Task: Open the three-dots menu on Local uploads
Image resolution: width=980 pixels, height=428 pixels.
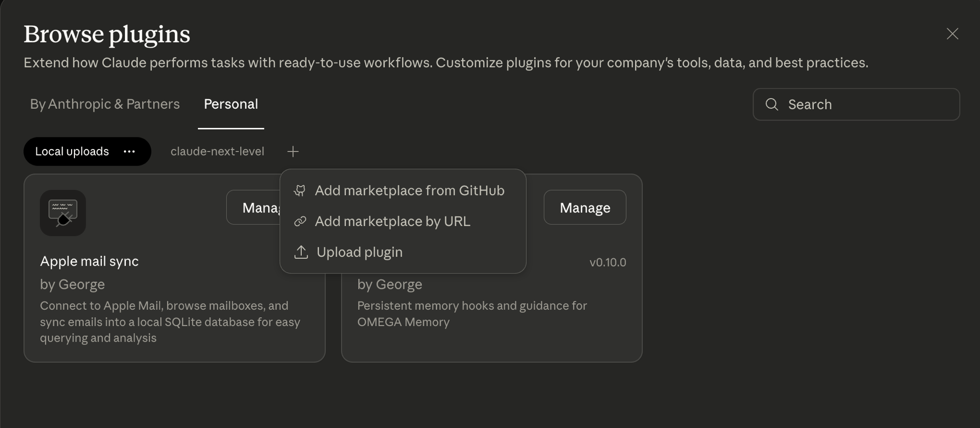Action: pos(129,151)
